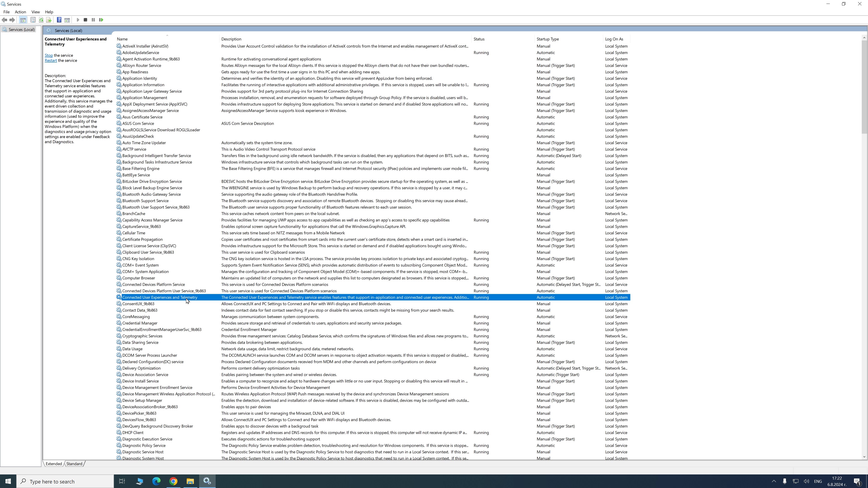Sort by the Log On As column header
The width and height of the screenshot is (868, 488).
pos(616,39)
